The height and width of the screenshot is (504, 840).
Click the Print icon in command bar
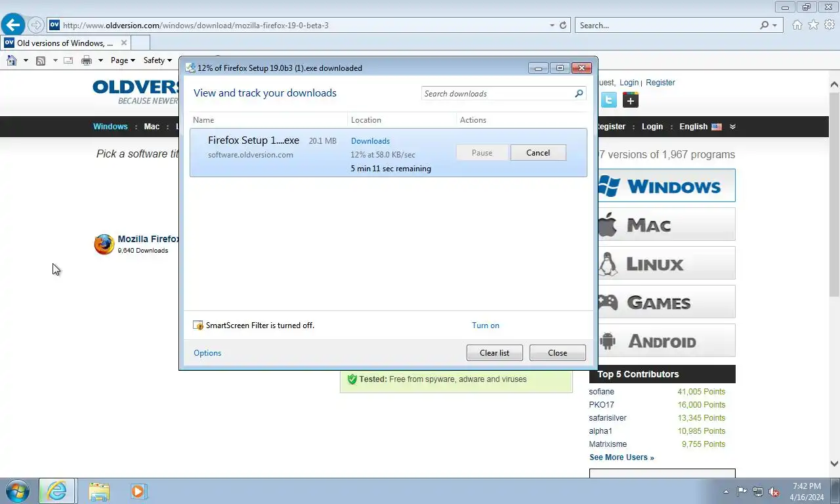coord(87,60)
